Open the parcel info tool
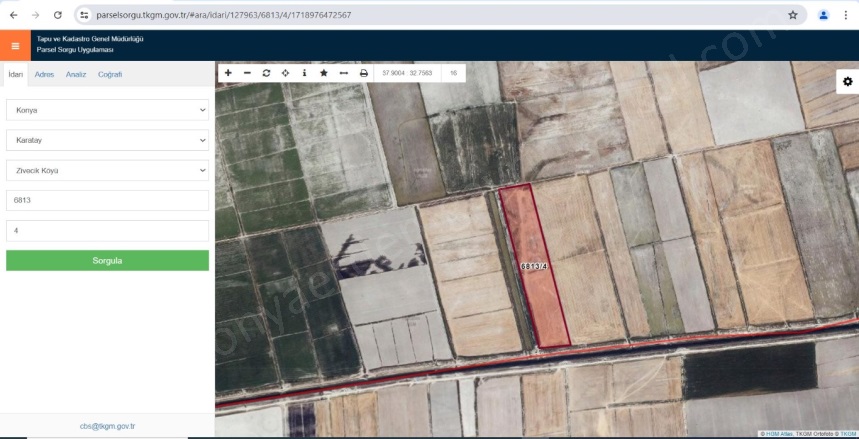 pyautogui.click(x=304, y=73)
